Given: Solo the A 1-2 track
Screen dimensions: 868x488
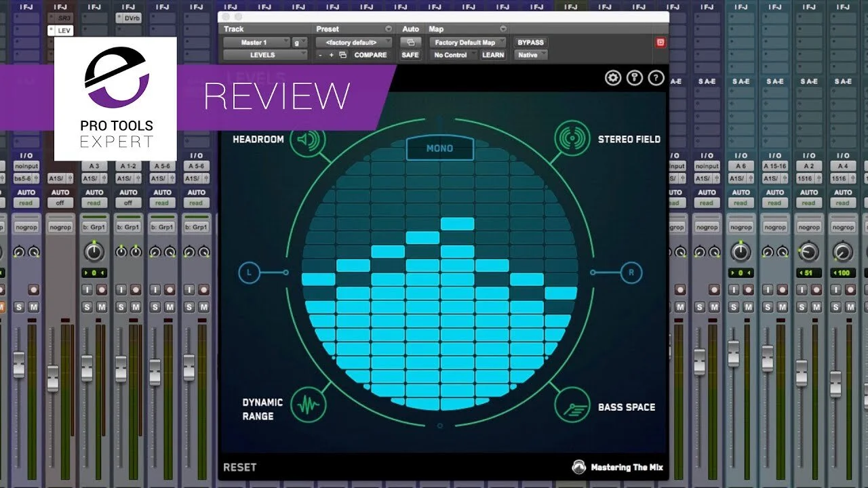Looking at the screenshot, I should 121,307.
